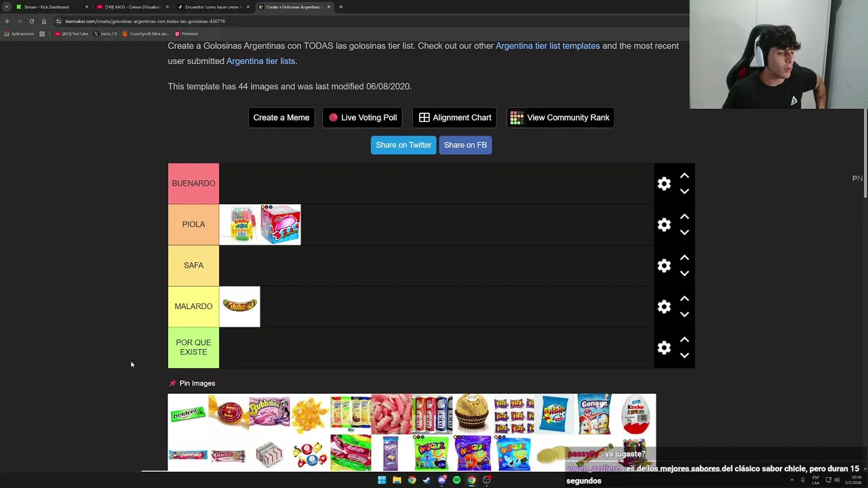868x488 pixels.
Task: Click the Create a Meme button
Action: point(281,117)
